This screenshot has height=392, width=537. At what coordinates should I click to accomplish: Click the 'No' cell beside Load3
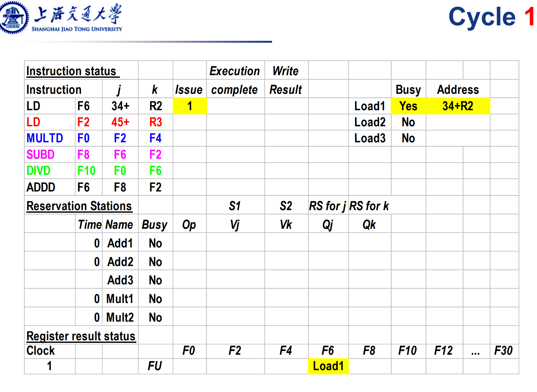pyautogui.click(x=408, y=138)
